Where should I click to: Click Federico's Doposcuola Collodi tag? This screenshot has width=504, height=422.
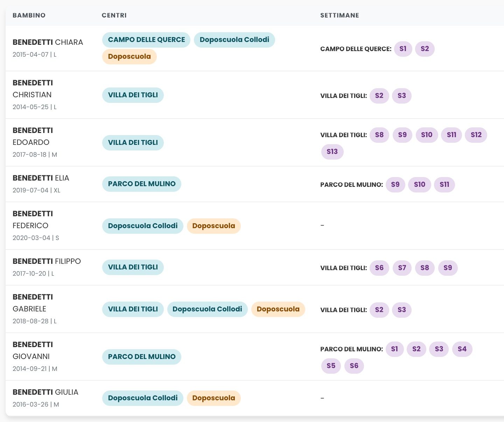[143, 226]
